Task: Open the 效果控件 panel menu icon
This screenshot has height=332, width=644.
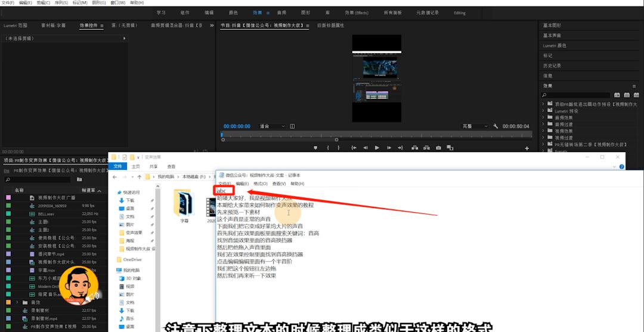Action: [102, 26]
